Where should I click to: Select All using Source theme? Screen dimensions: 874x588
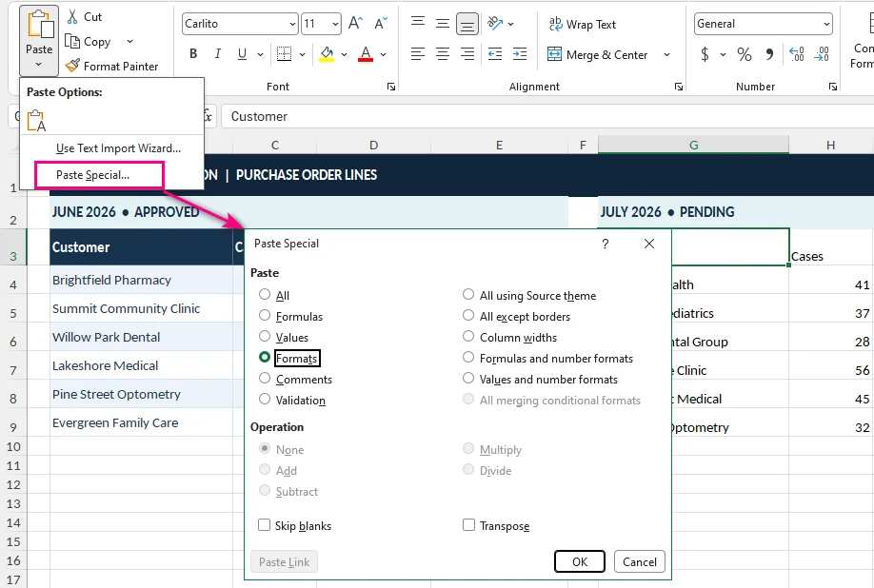click(x=468, y=295)
